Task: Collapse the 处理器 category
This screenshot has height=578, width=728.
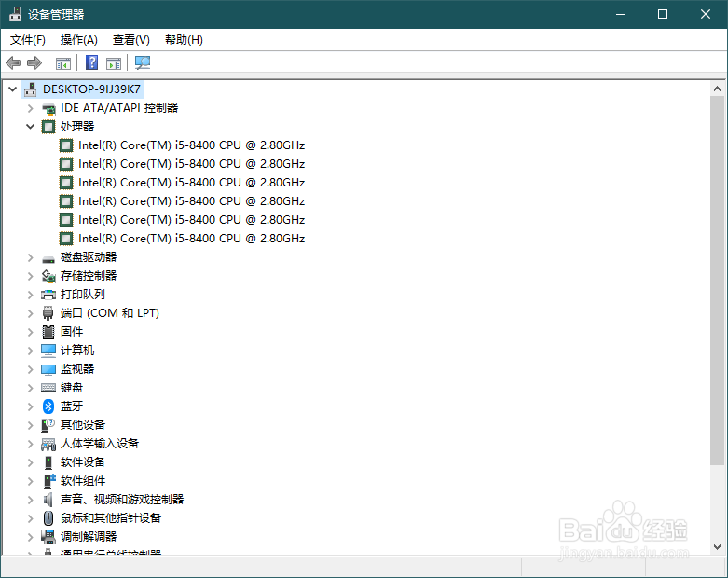Action: (30, 126)
